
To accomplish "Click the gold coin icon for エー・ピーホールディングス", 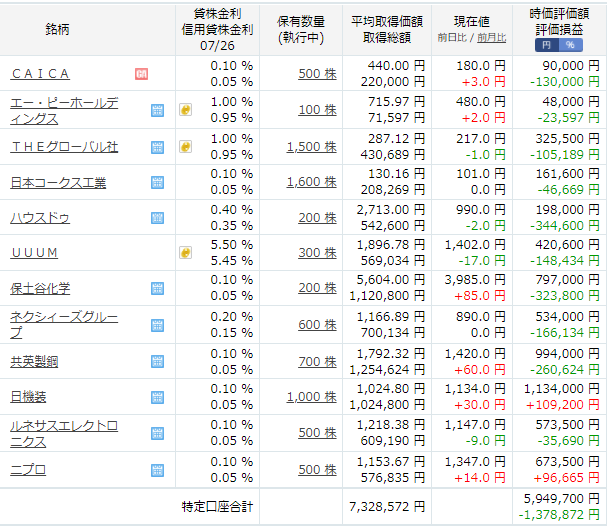I will click(x=185, y=110).
